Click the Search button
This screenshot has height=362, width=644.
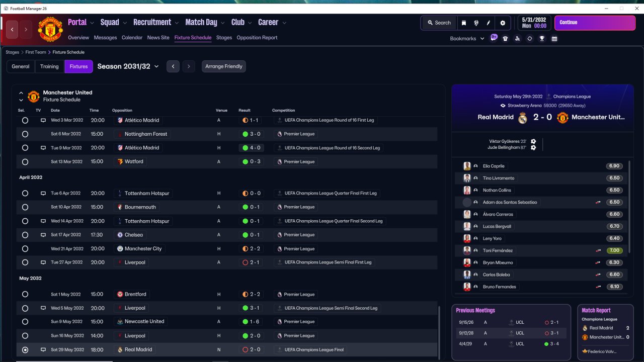(439, 23)
